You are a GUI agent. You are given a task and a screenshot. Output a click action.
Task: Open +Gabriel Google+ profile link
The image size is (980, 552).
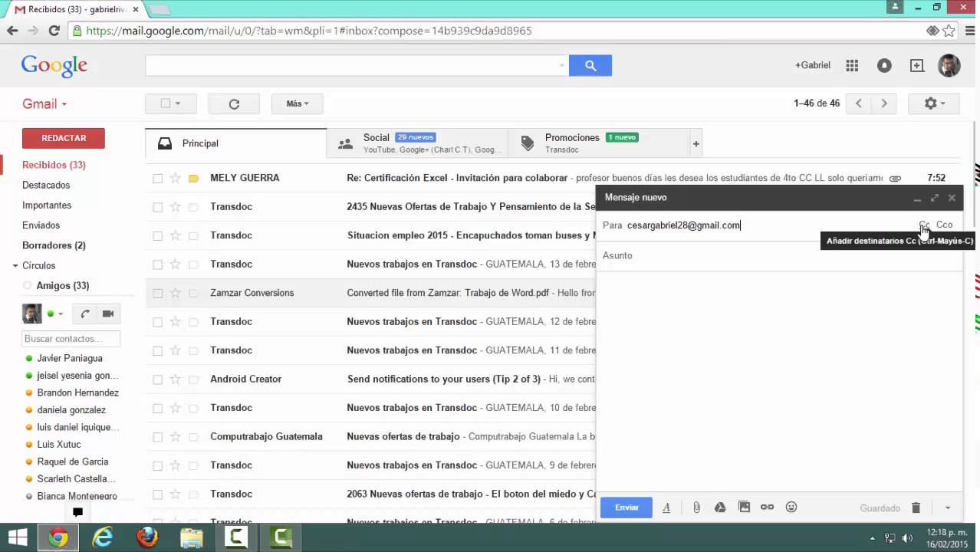[813, 65]
